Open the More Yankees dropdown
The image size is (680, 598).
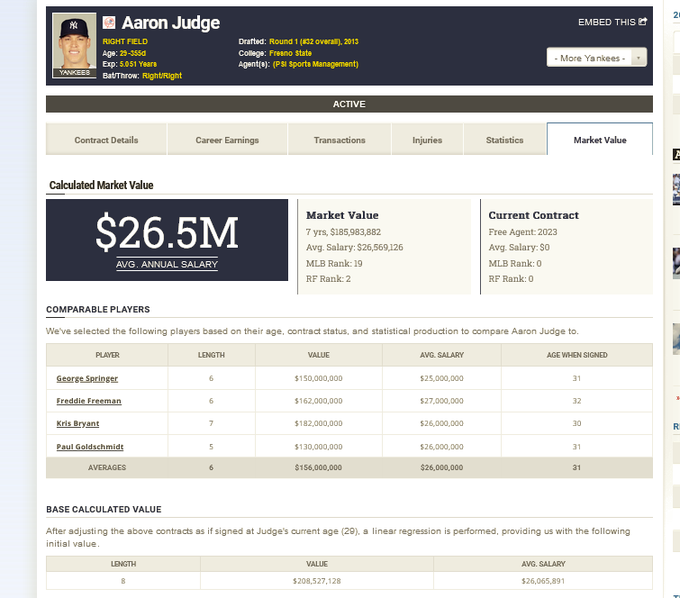pyautogui.click(x=596, y=58)
